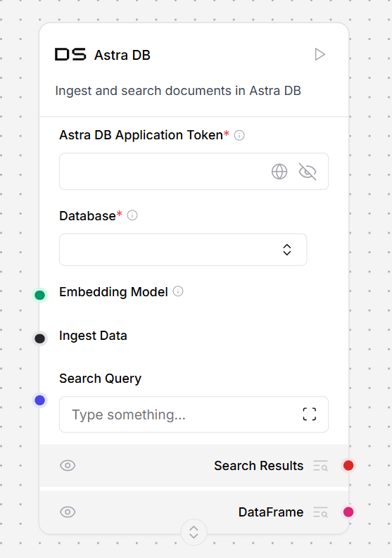Viewport: 392px width, 558px height.
Task: Expand or collapse node with bottom chevron button
Action: click(194, 533)
